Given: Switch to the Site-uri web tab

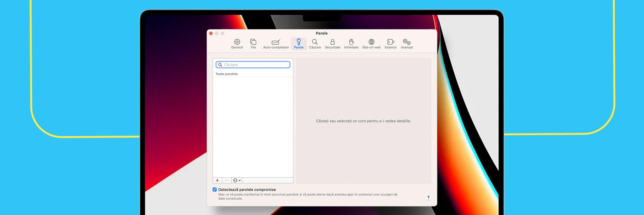Looking at the screenshot, I should coord(371,44).
